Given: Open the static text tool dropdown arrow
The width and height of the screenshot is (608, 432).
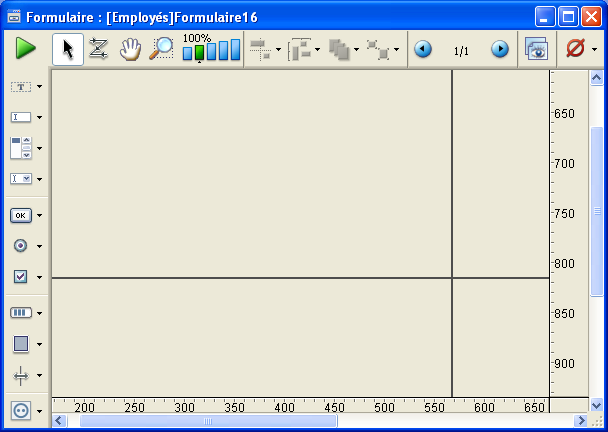Looking at the screenshot, I should pos(39,87).
